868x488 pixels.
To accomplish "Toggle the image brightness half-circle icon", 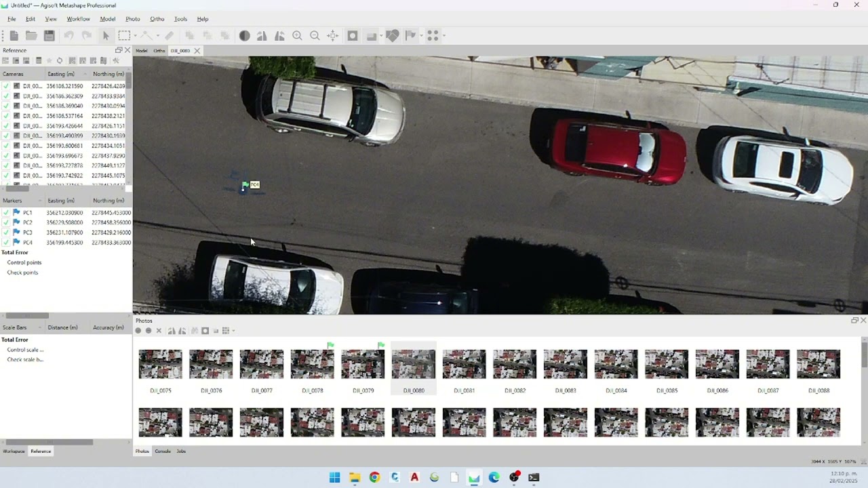I will pyautogui.click(x=244, y=35).
